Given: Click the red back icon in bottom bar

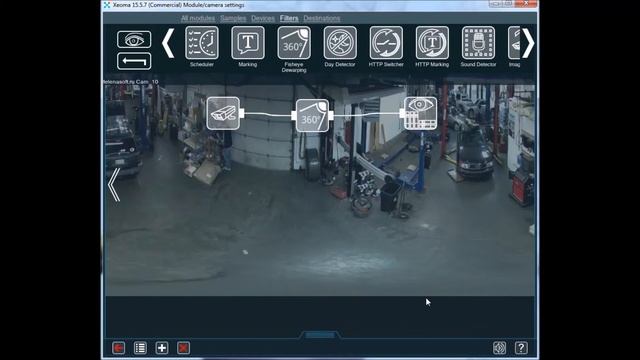Looking at the screenshot, I should [118, 348].
